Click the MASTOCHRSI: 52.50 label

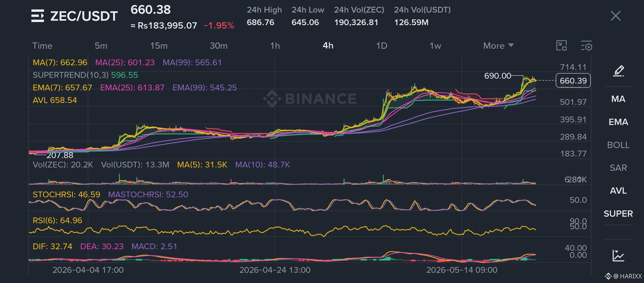[148, 195]
